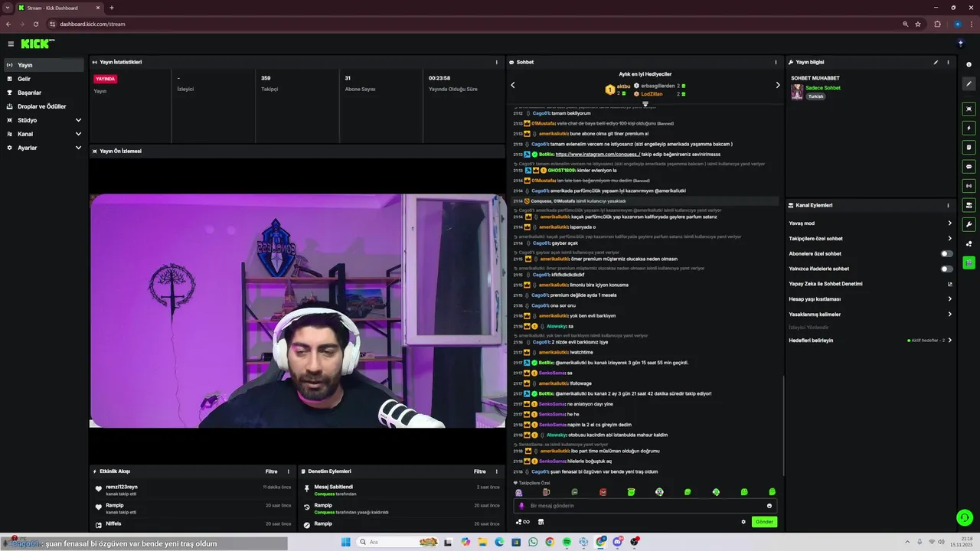Open the emoji picker in message box
This screenshot has width=980, height=551.
coord(769,506)
